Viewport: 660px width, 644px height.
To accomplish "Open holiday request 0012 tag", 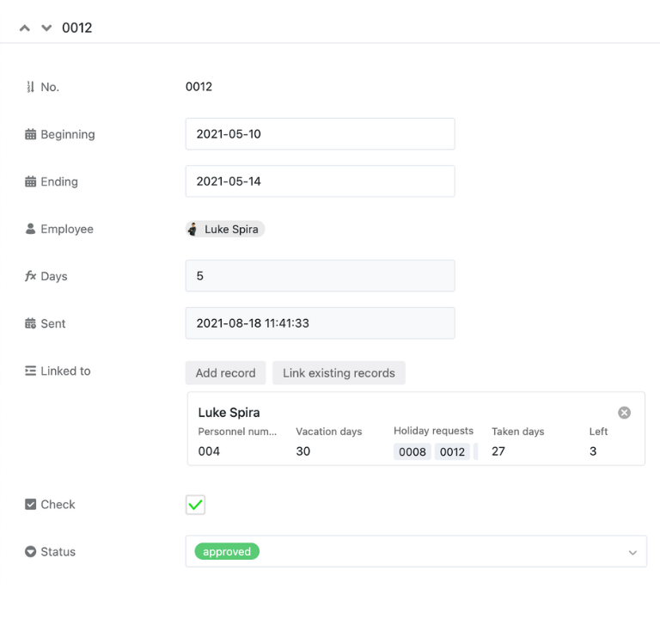I will point(452,451).
